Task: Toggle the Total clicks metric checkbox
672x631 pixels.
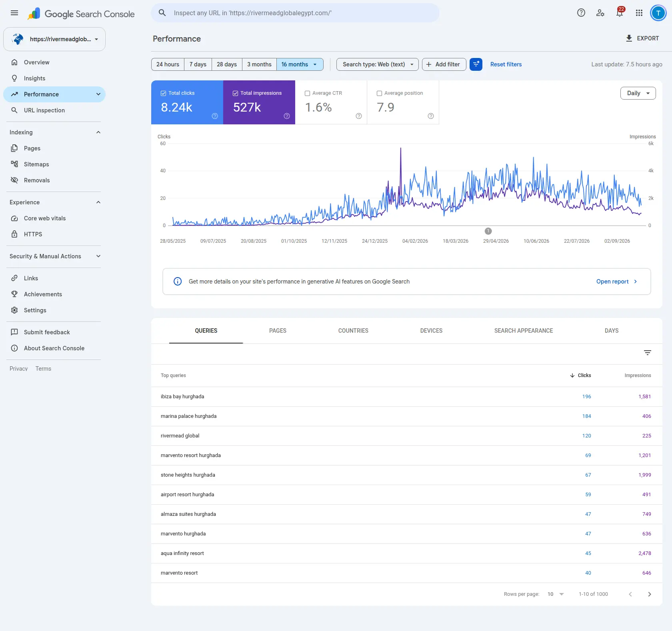Action: click(x=163, y=93)
